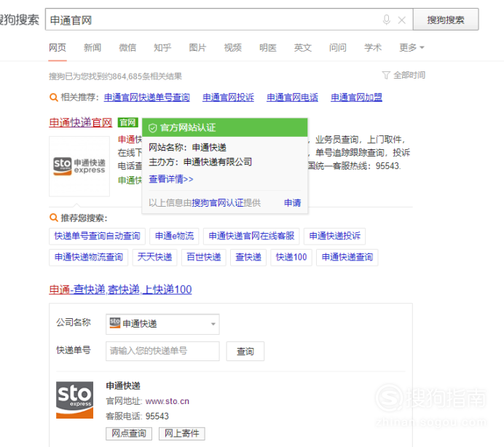
Task: Select the 网页 tab
Action: (x=58, y=47)
